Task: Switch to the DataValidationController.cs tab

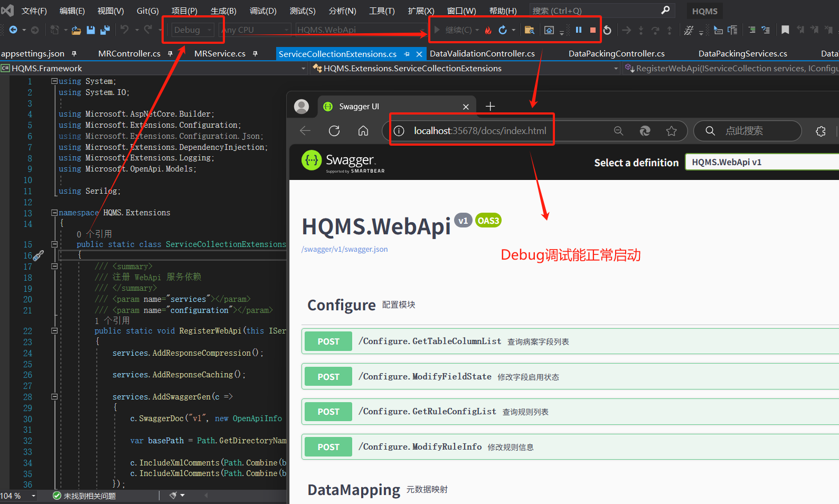Action: (482, 54)
